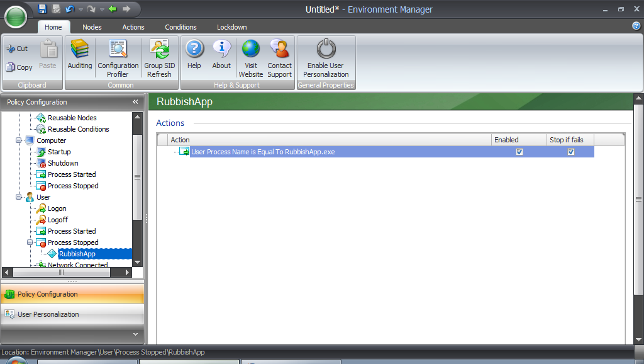
Task: Collapse the Computer tree node
Action: [18, 140]
